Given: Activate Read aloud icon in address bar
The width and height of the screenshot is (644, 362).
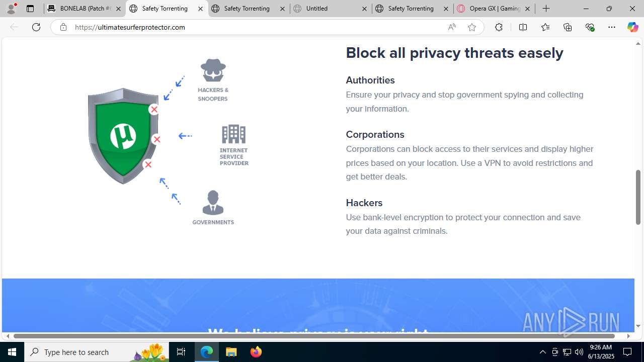Looking at the screenshot, I should pos(452,27).
